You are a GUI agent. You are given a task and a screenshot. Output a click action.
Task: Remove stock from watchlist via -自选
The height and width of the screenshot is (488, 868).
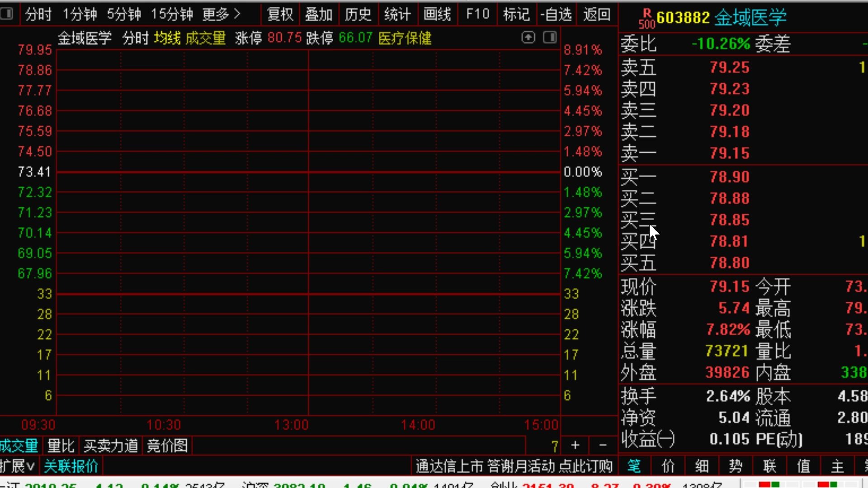(556, 14)
